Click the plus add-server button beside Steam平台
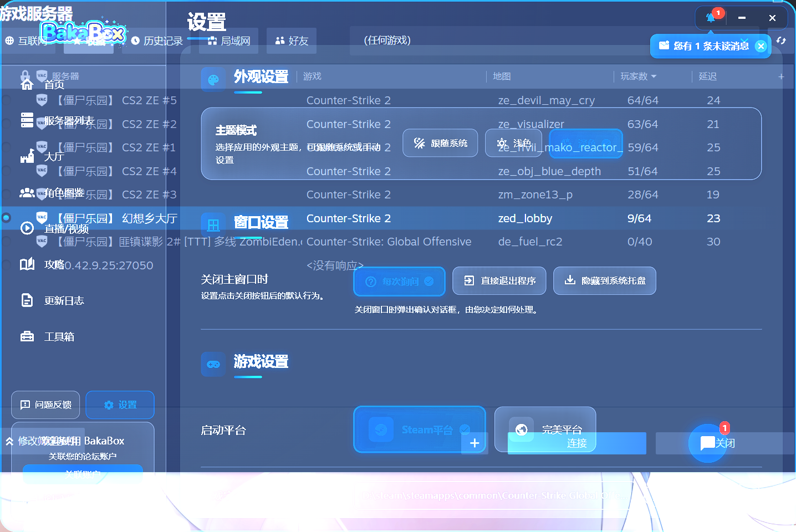This screenshot has width=796, height=532. (x=474, y=443)
